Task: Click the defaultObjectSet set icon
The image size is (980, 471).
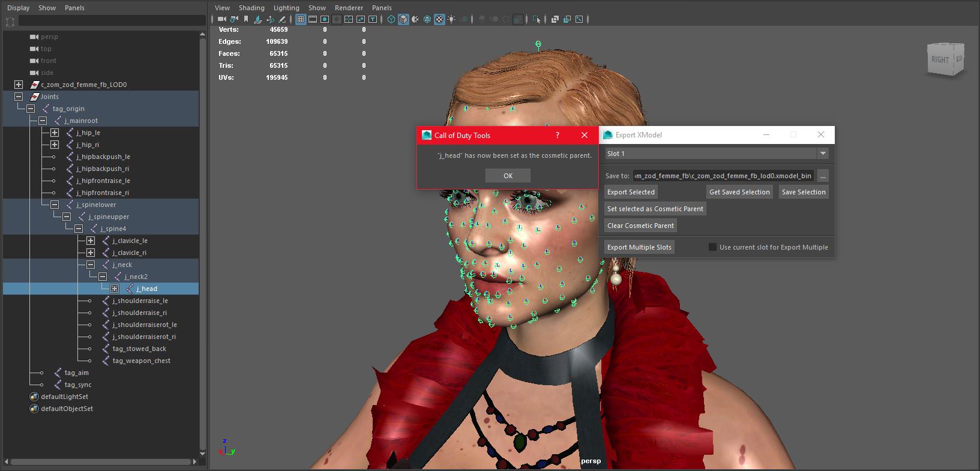Action: tap(34, 409)
